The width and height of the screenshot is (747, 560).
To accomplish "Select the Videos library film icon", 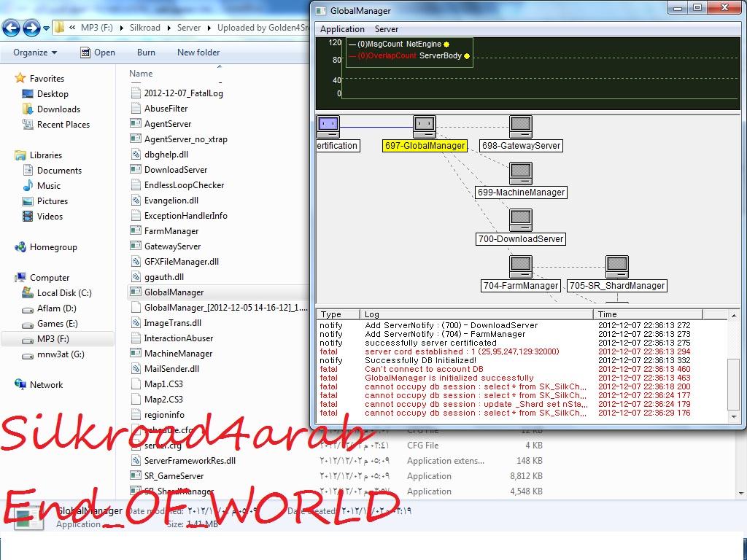I will pyautogui.click(x=28, y=216).
